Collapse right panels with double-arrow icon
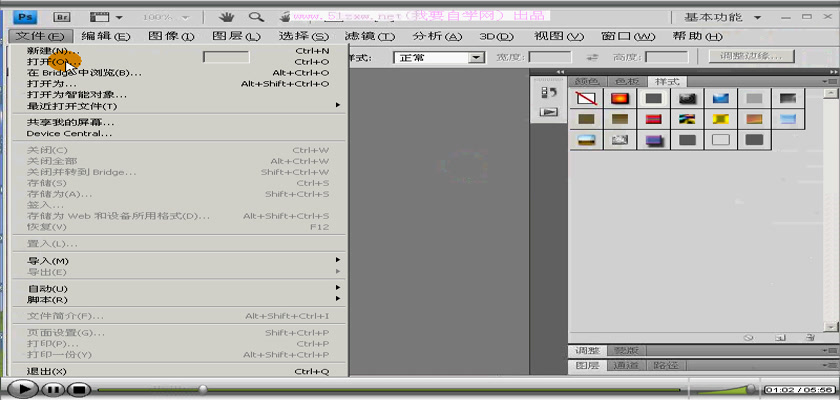This screenshot has width=840, height=400. 833,72
